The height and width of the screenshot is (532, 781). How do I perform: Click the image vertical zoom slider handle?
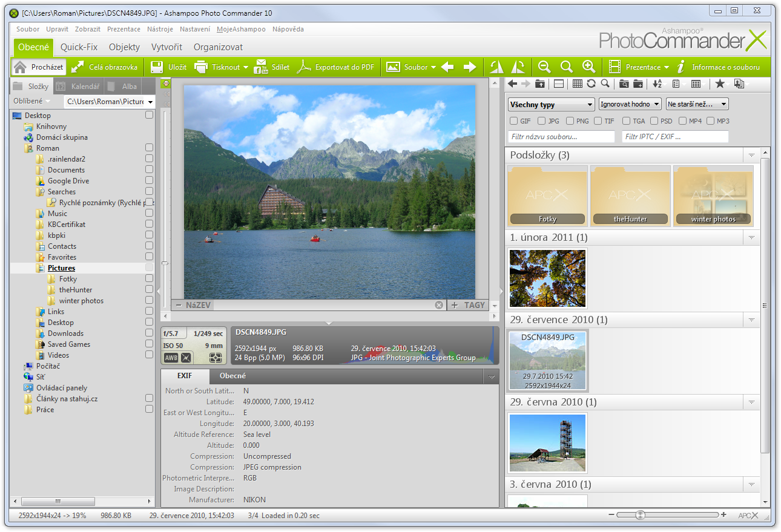coord(165,263)
